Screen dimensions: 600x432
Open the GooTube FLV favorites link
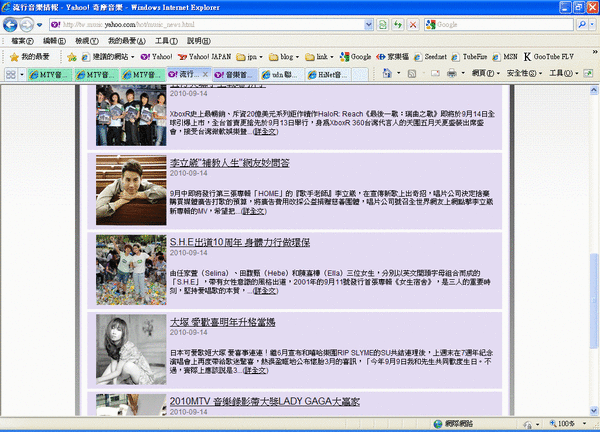(549, 57)
